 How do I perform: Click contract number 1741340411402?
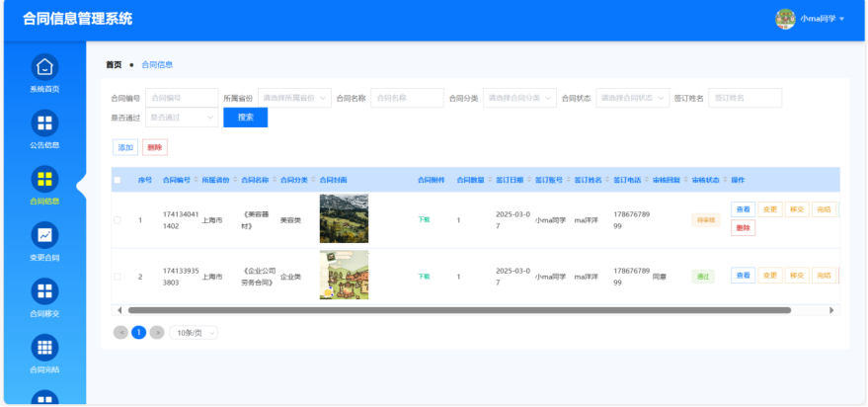(179, 220)
